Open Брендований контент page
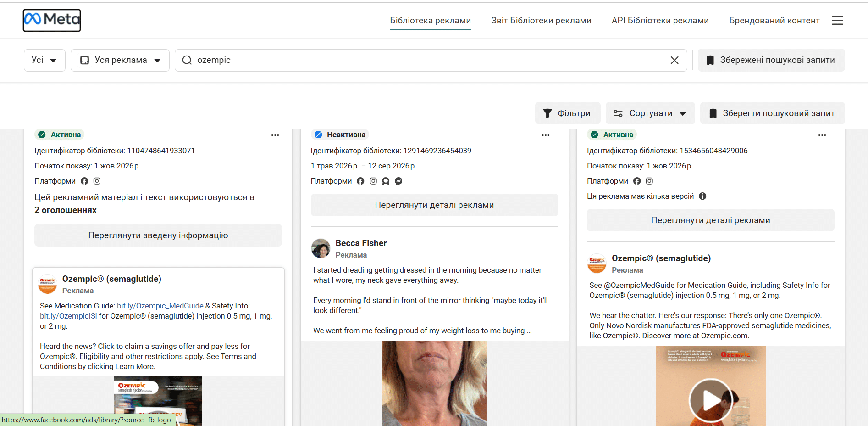The image size is (868, 426). click(774, 21)
